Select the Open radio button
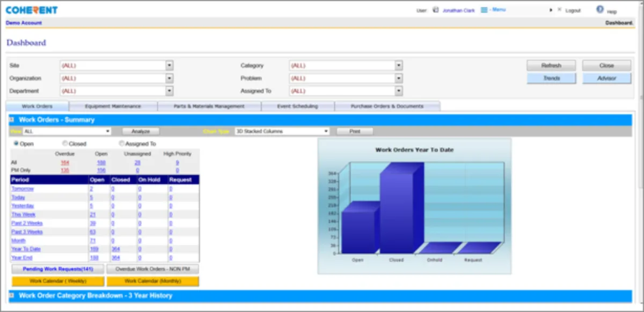This screenshot has width=644, height=312. pos(16,143)
